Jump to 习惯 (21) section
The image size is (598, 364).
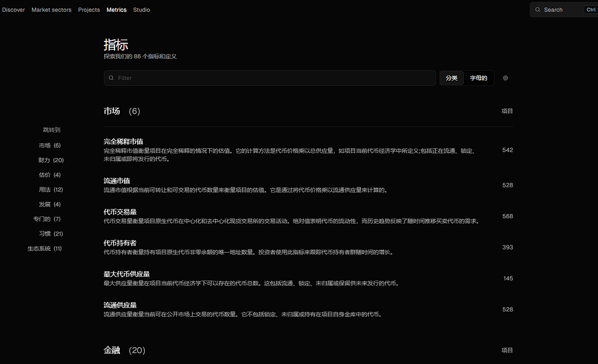coord(51,234)
